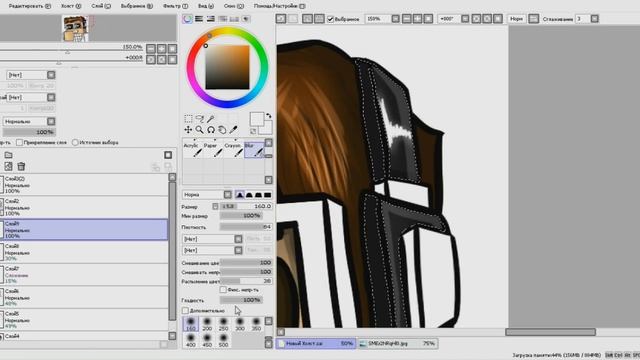
Task: Select the move layer tool
Action: 188,130
